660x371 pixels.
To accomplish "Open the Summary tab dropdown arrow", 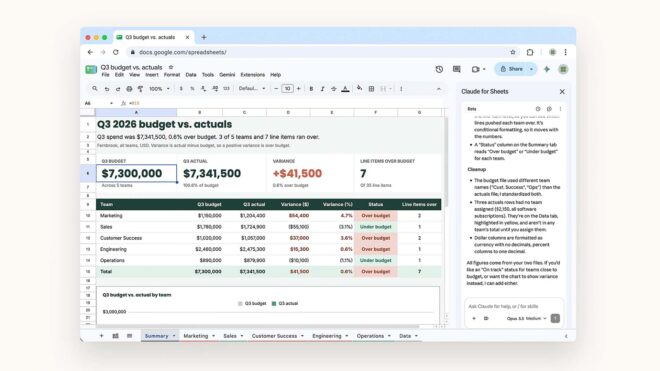I will click(174, 336).
